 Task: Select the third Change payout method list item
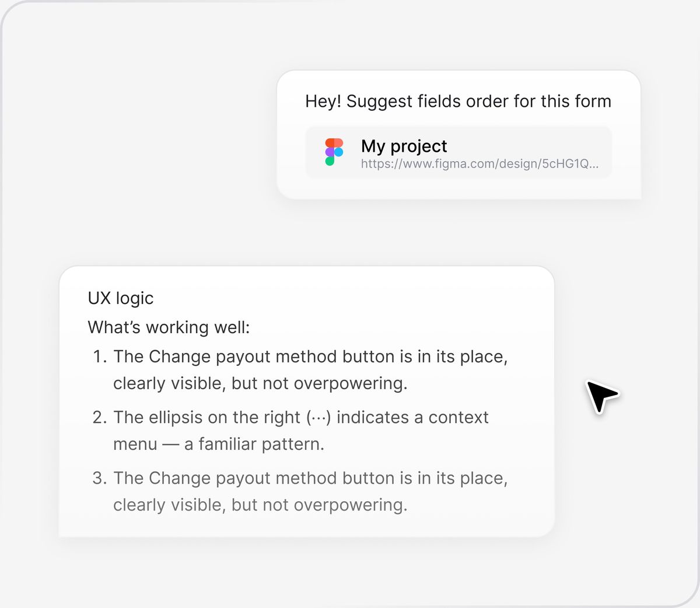(x=300, y=491)
